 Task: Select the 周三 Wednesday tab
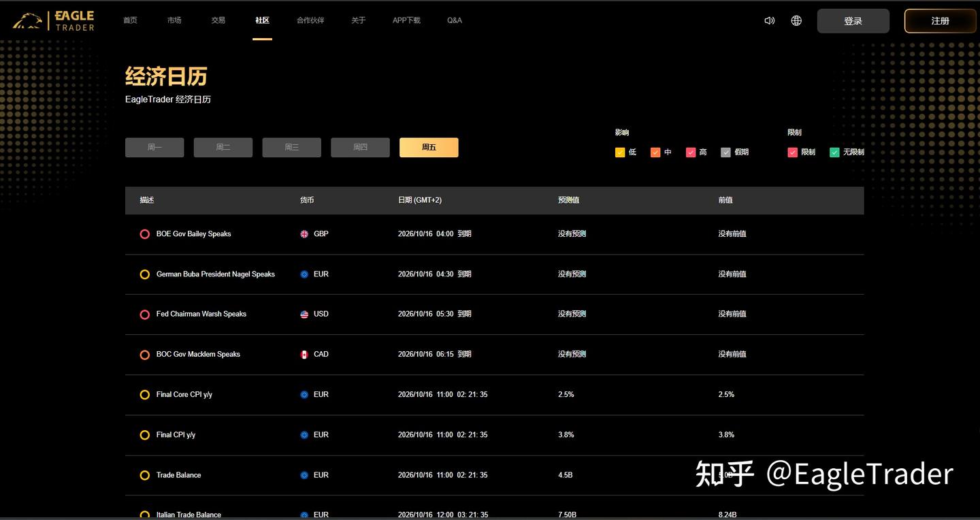click(292, 148)
